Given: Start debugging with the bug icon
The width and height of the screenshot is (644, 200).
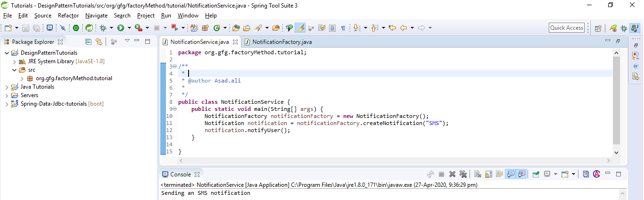Looking at the screenshot, I should (x=103, y=28).
